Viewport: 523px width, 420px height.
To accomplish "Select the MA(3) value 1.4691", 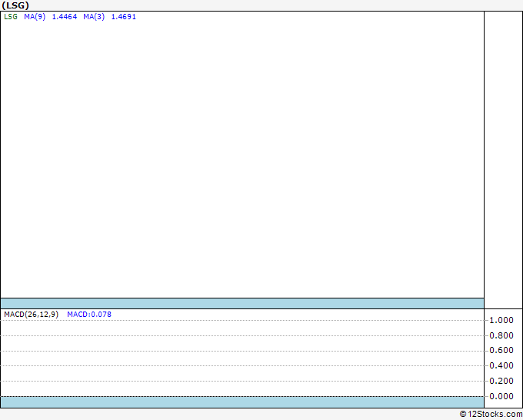I will [x=123, y=16].
